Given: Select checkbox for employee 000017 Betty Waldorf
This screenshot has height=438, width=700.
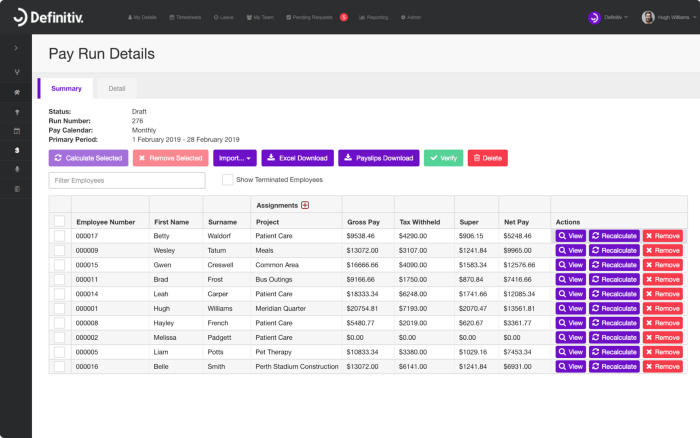Looking at the screenshot, I should [59, 236].
